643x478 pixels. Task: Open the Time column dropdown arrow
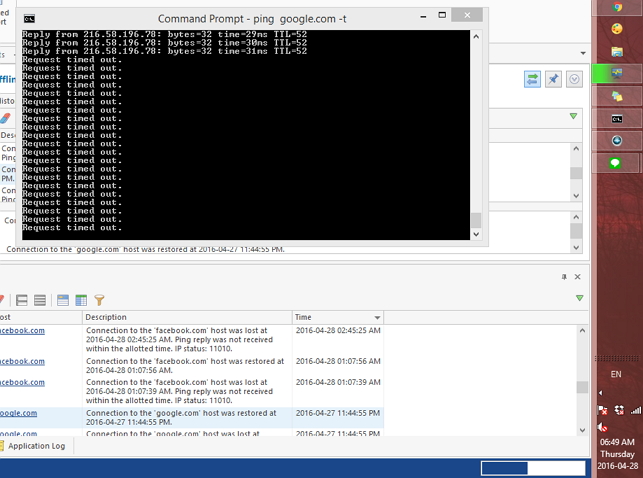pyautogui.click(x=377, y=318)
